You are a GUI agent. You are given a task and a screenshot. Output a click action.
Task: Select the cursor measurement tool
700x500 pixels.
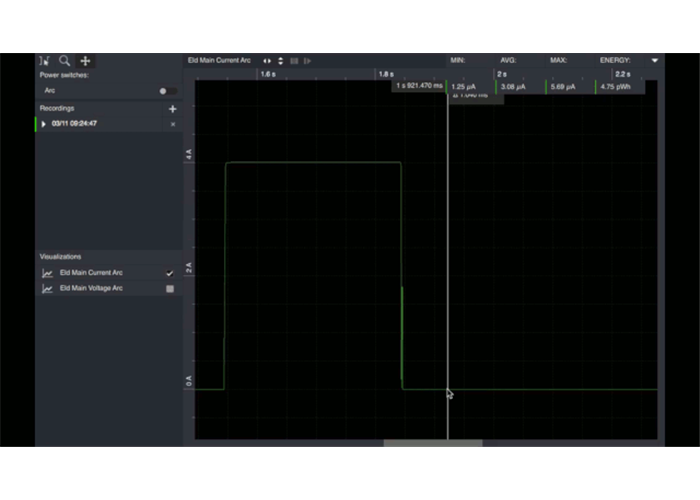point(45,61)
